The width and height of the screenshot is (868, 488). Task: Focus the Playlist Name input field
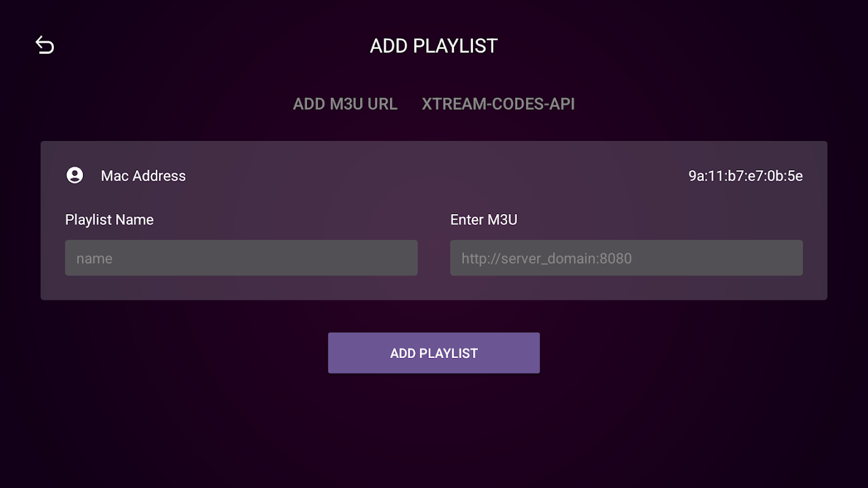(241, 258)
